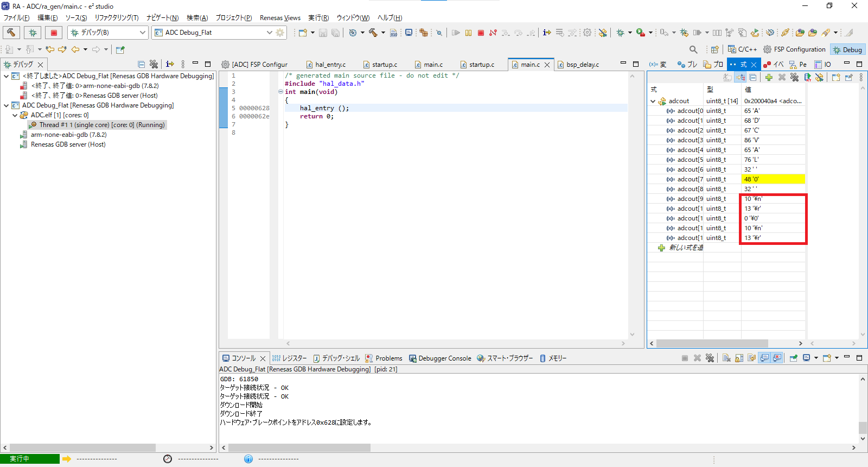Screen dimensions: 868x467
Task: Open the メモリー memory view tab
Action: click(553, 358)
